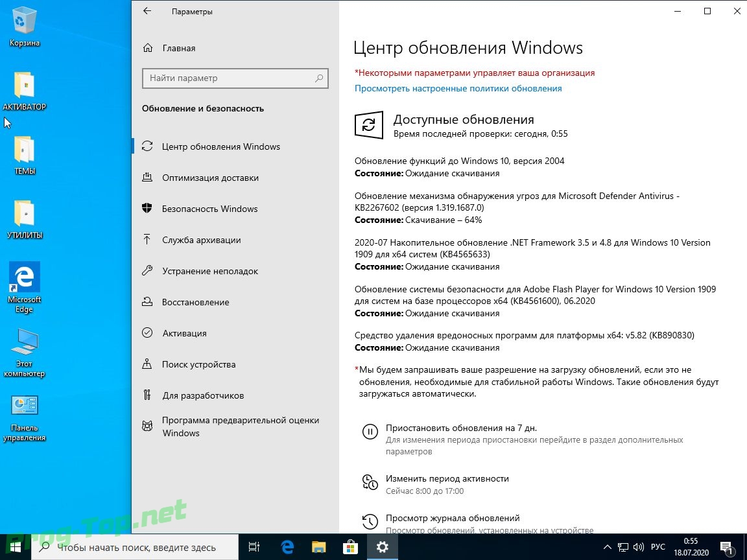Viewport: 747px width, 560px height.
Task: Show hidden tray icons chevron
Action: (607, 547)
